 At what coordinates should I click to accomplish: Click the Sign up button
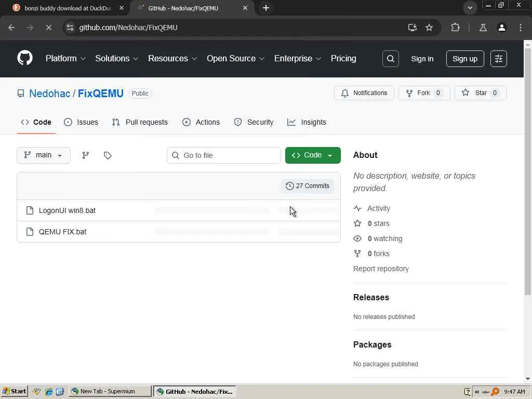(465, 59)
